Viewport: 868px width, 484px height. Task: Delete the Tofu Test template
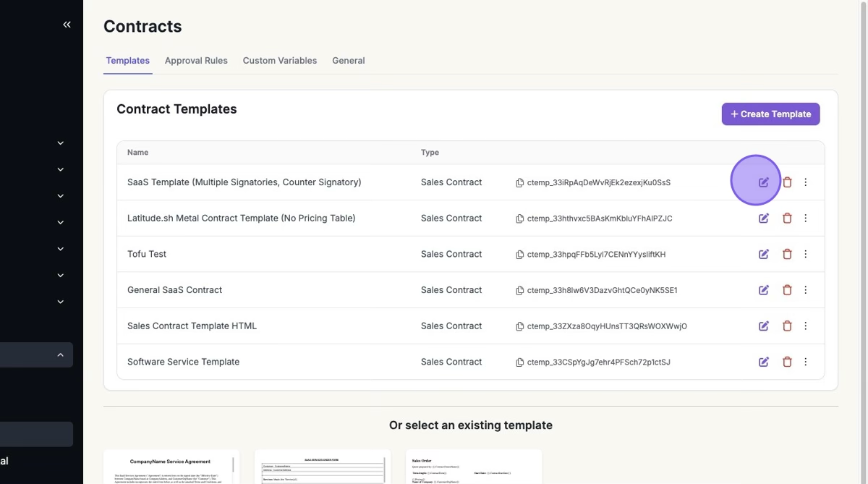(787, 254)
